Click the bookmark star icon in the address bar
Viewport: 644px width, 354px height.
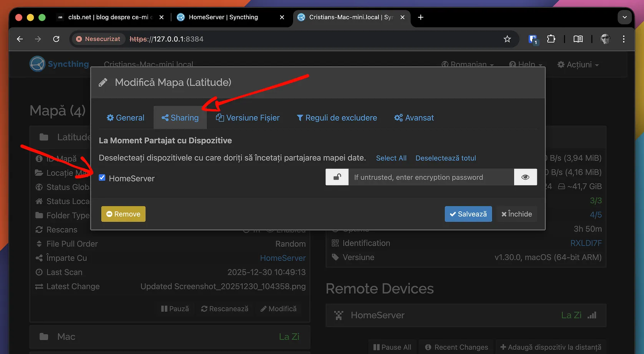tap(507, 39)
